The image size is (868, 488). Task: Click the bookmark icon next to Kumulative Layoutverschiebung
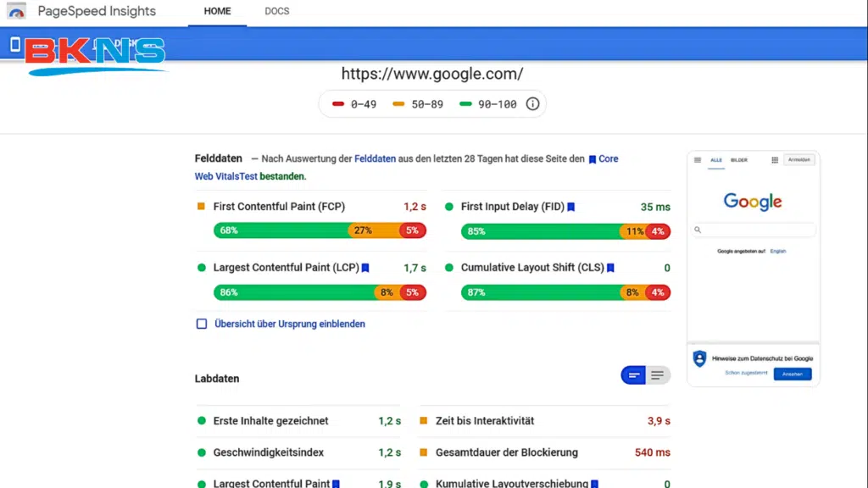(x=594, y=484)
